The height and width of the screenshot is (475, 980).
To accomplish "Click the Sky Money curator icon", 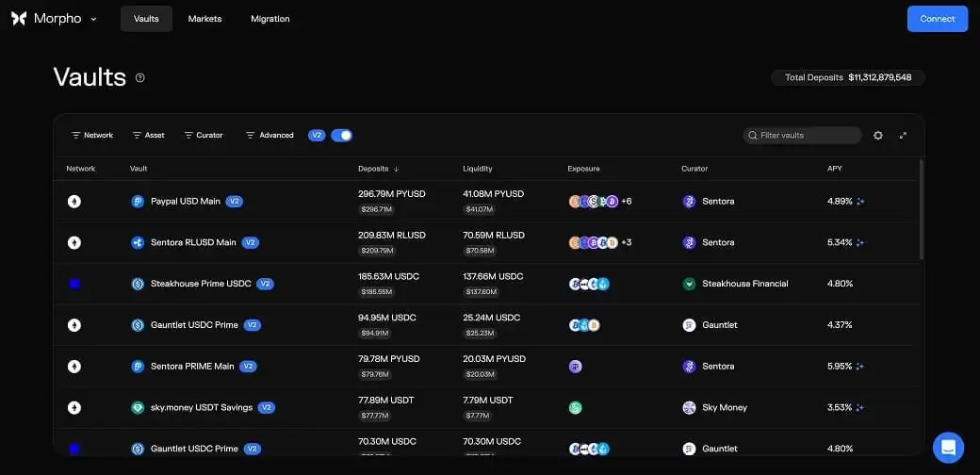I will click(x=689, y=407).
